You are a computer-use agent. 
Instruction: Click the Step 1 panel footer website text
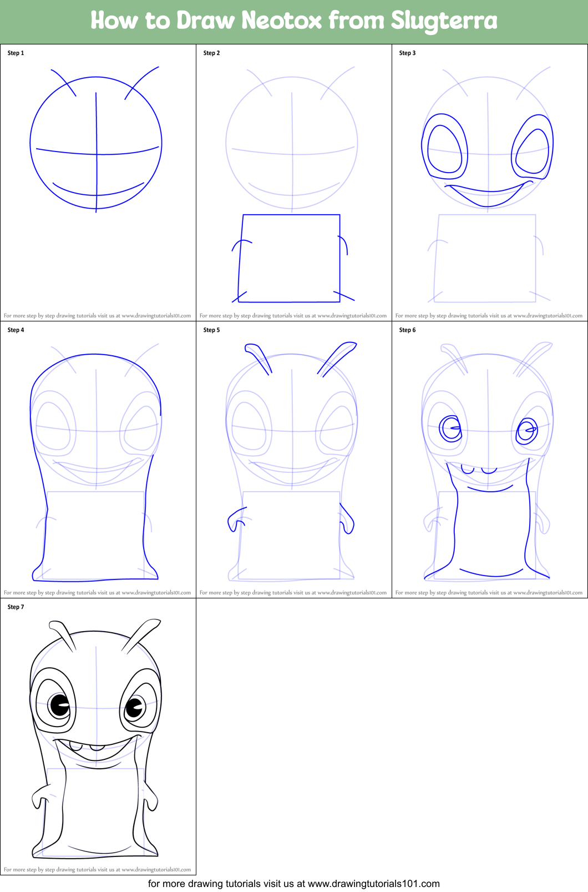point(98,316)
